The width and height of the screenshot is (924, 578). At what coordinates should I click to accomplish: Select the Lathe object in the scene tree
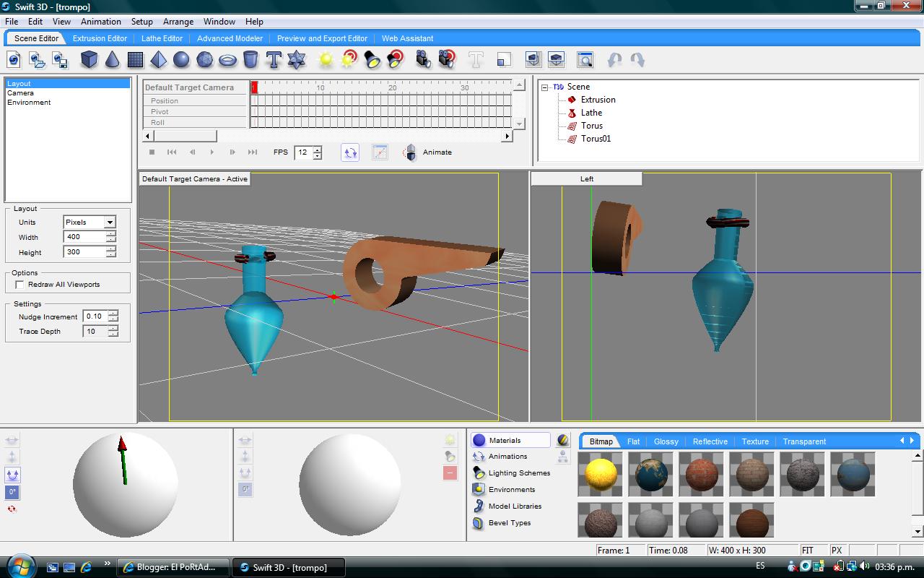[592, 113]
